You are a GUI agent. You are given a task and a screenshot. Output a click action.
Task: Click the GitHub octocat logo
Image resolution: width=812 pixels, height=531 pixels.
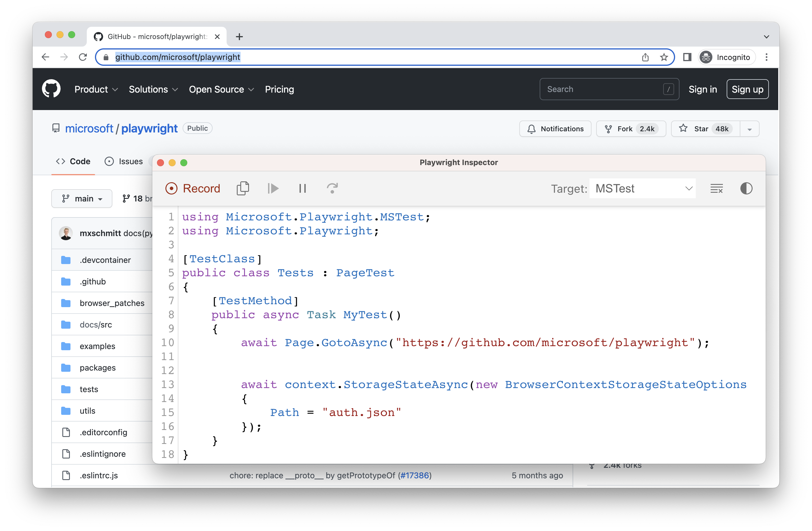[51, 89]
